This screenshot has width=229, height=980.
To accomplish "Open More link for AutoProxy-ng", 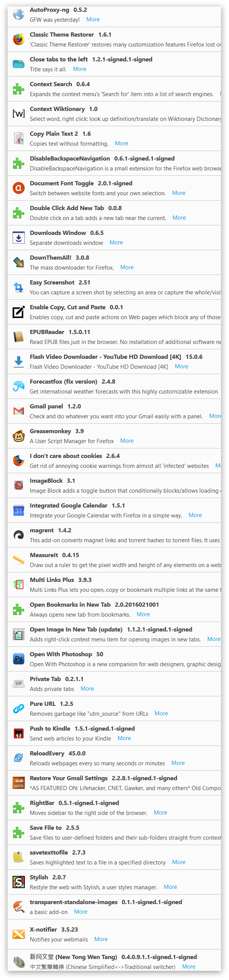I will coord(93,19).
